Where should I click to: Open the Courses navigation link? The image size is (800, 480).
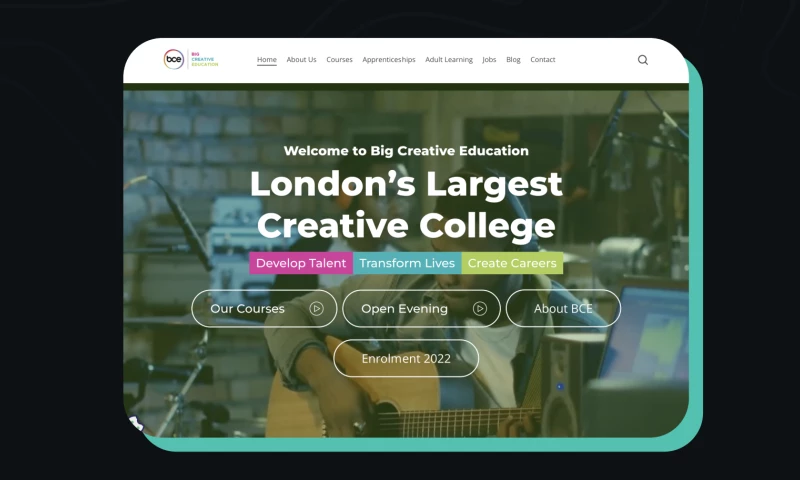pyautogui.click(x=339, y=60)
